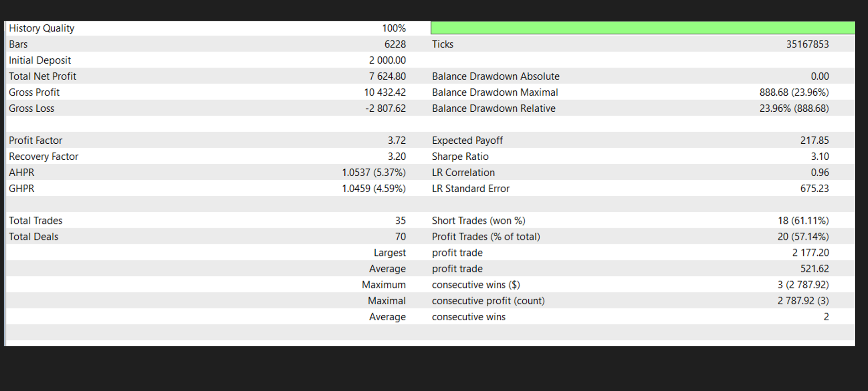Select the Sharpe Ratio value 3.10
Viewport: 868px width, 391px height.
[x=820, y=156]
